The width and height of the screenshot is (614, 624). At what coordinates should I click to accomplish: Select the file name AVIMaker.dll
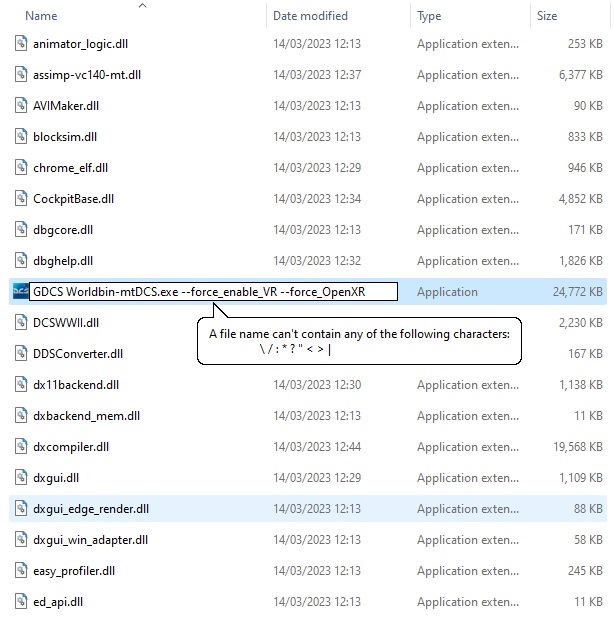coord(66,106)
